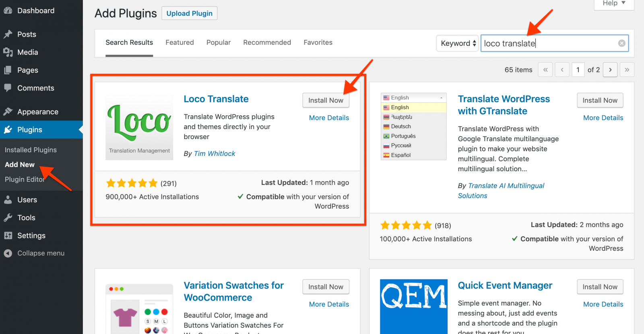
Task: Expand the Help dropdown panel
Action: point(614,3)
